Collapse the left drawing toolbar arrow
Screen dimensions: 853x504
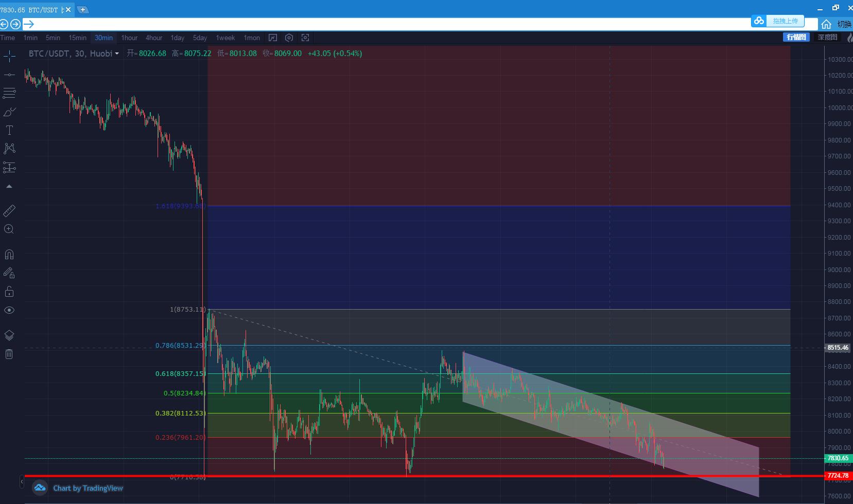pyautogui.click(x=9, y=186)
